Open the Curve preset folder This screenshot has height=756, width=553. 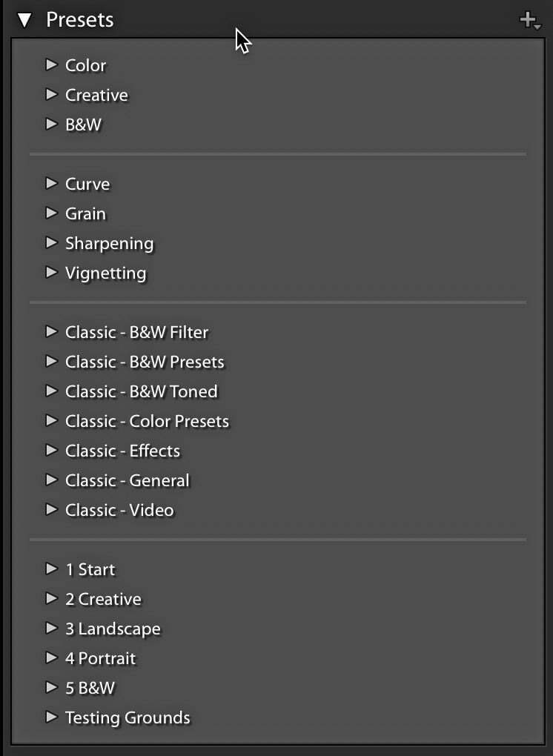pyautogui.click(x=87, y=184)
